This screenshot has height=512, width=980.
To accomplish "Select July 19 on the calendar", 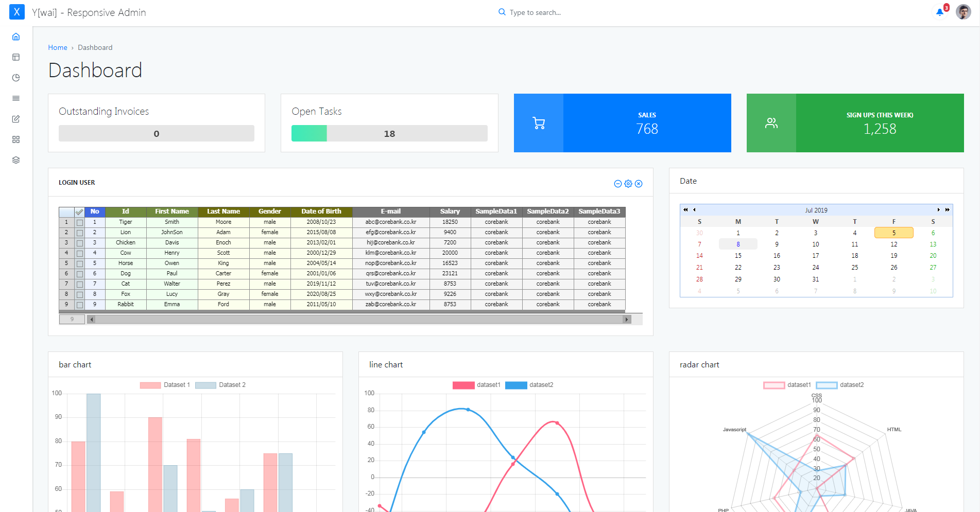I will coord(893,256).
